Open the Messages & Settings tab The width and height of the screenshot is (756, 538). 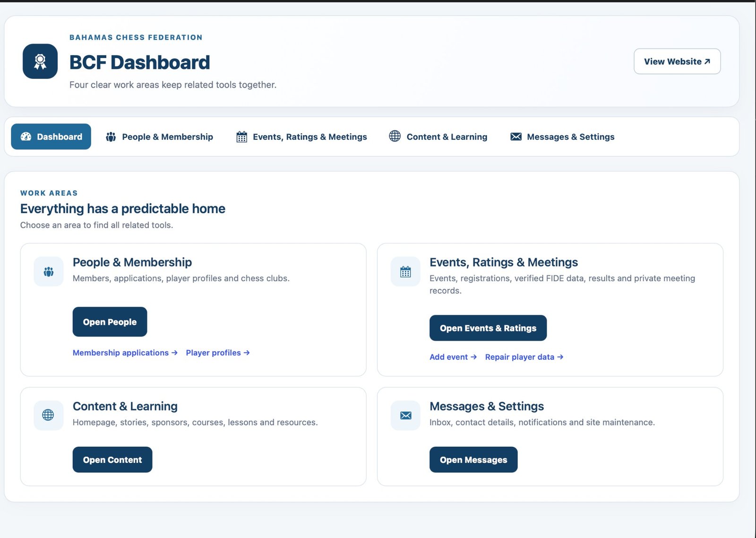pos(562,137)
